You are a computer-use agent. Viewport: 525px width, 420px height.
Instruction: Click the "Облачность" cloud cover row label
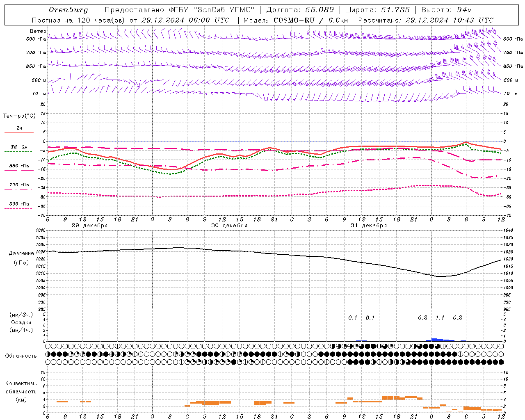21,356
